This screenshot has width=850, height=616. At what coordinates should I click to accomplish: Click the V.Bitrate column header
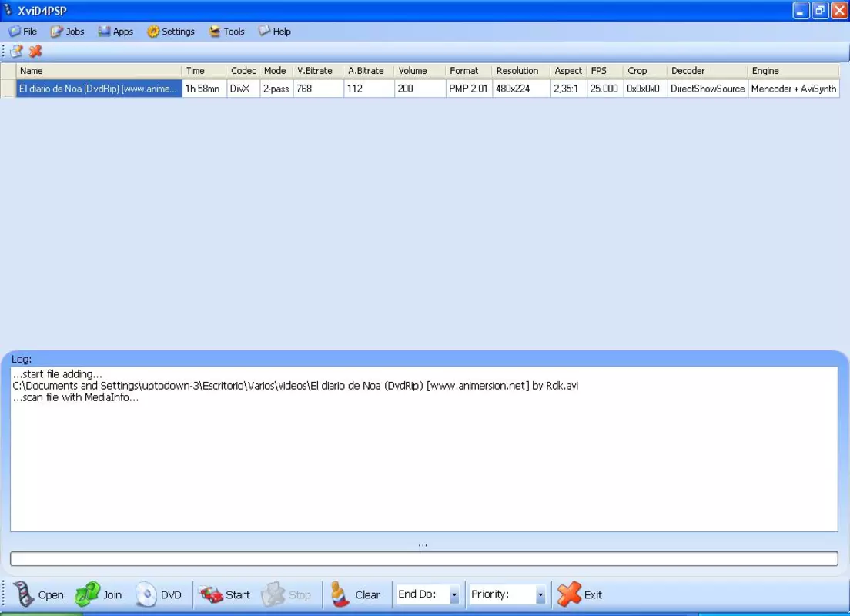coord(318,71)
